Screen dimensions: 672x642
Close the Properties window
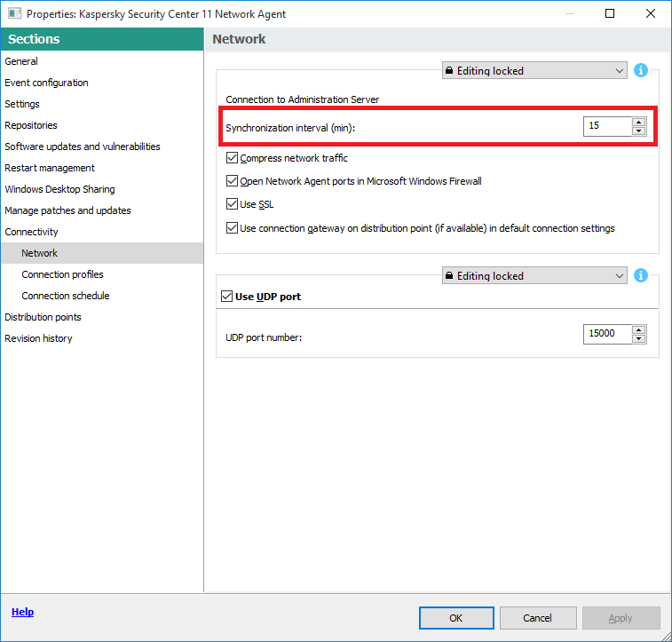point(650,13)
